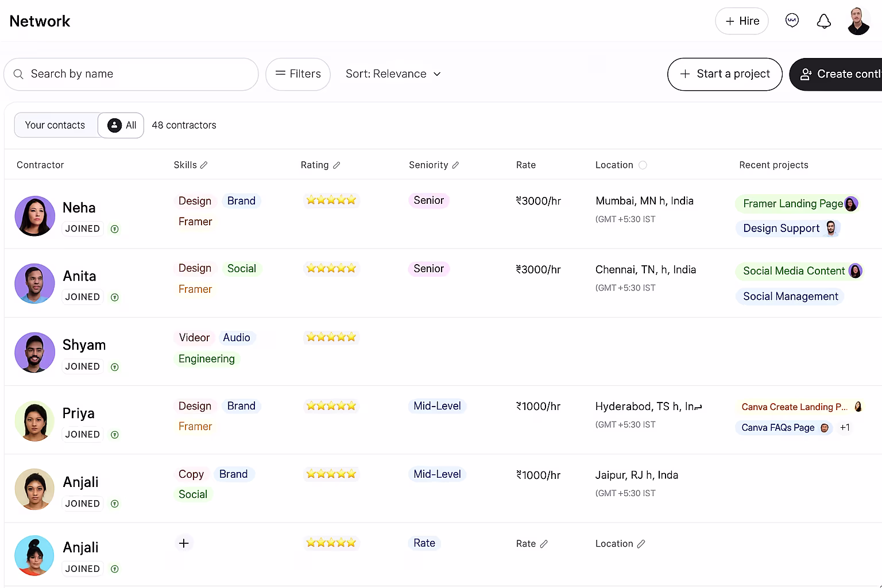Open the chat messages icon
Image resolution: width=882 pixels, height=588 pixels.
(x=792, y=21)
